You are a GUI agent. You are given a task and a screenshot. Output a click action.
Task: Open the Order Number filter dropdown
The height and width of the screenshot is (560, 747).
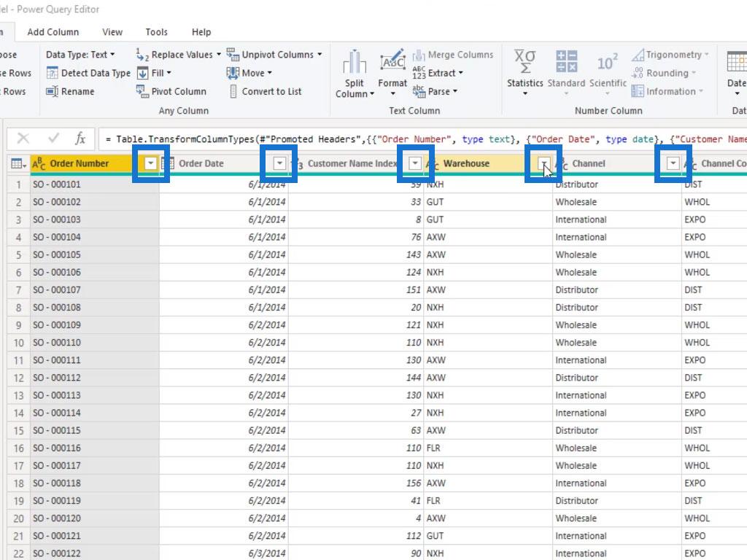tap(151, 163)
